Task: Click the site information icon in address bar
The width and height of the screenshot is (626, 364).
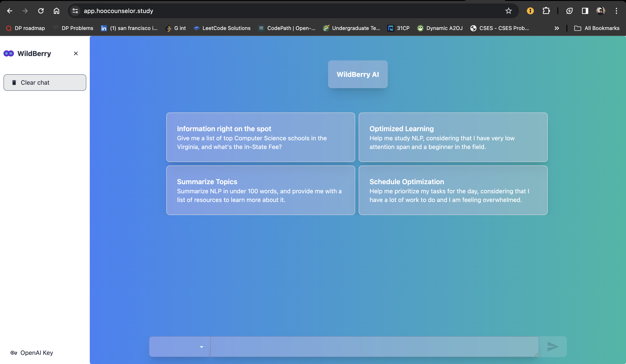Action: coord(75,11)
